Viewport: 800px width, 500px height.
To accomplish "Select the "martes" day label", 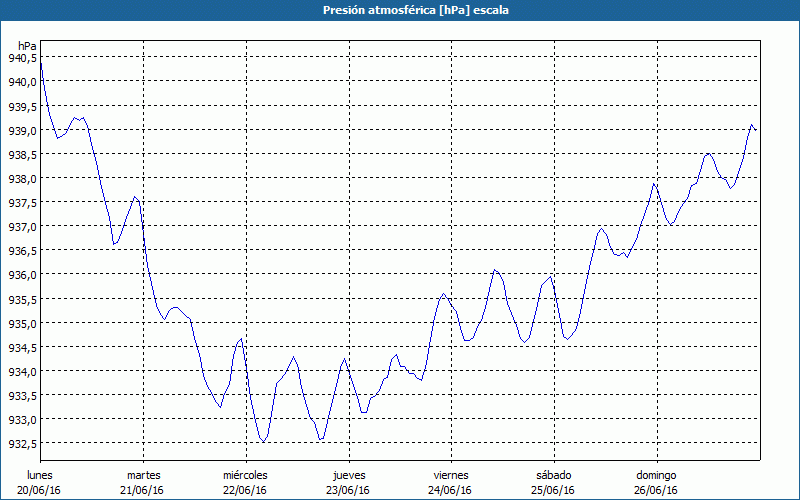I will pyautogui.click(x=143, y=474).
